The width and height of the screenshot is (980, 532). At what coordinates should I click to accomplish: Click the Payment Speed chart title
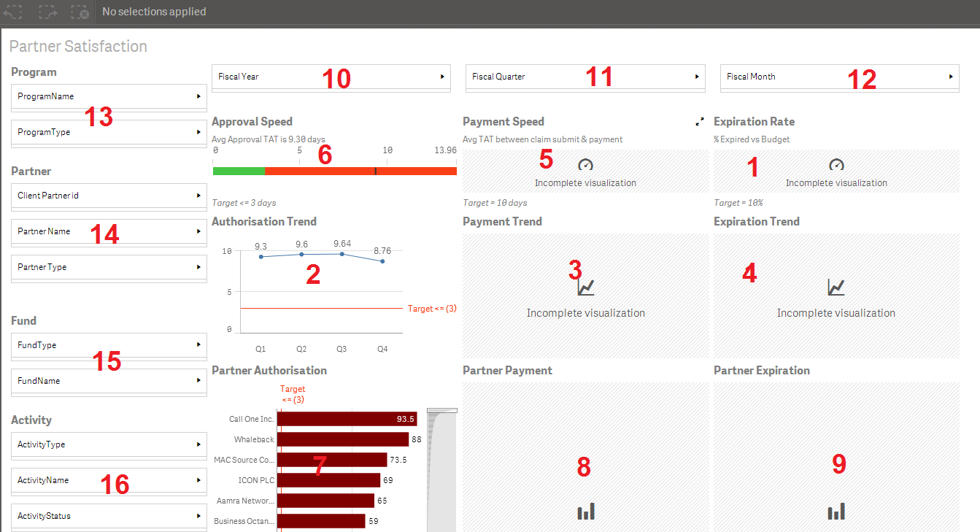[x=503, y=122]
